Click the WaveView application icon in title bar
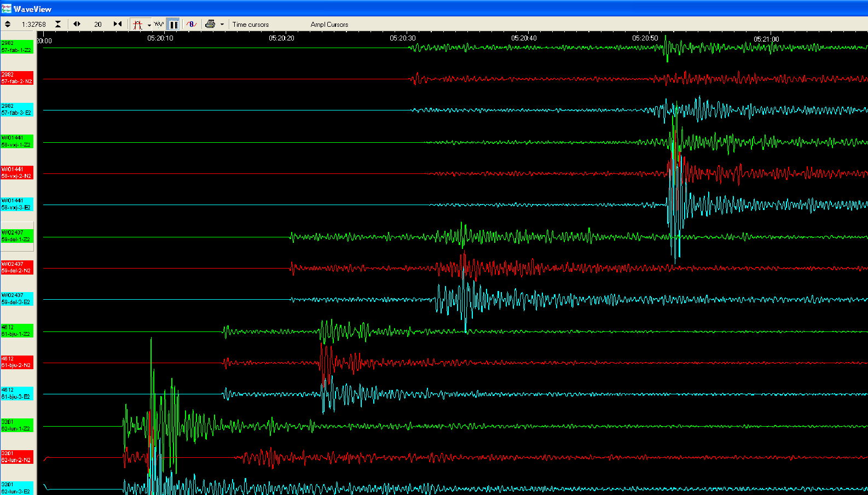Screen dimensions: 868x495 (x=7, y=9)
